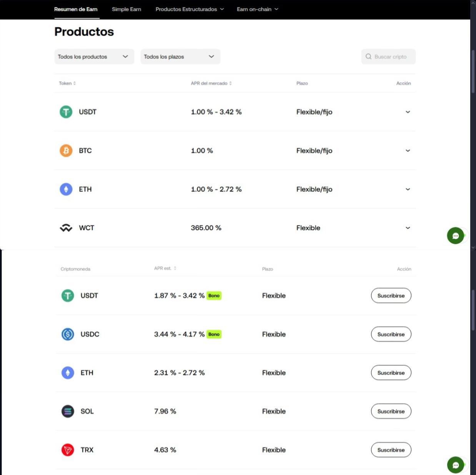The image size is (476, 475).
Task: Click the red TRX Tron icon
Action: pos(68,450)
